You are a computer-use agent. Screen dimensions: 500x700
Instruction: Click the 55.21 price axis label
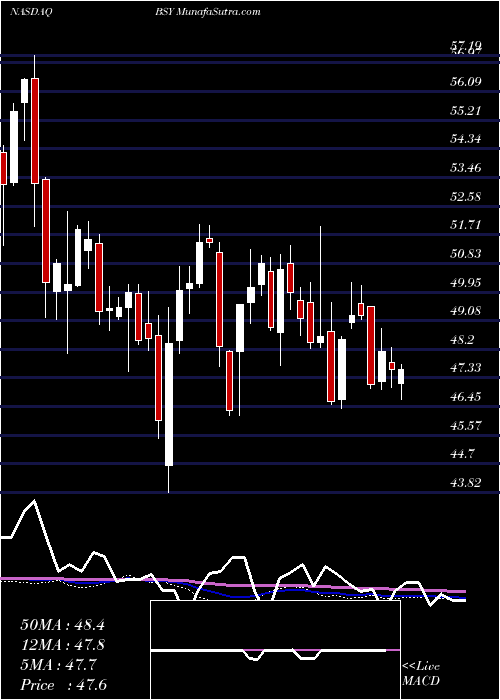pyautogui.click(x=466, y=110)
